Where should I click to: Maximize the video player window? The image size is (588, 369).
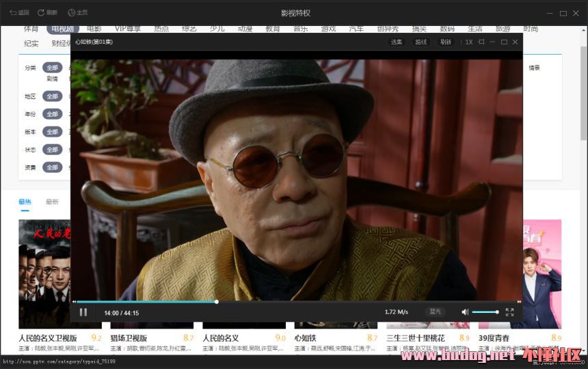[504, 42]
